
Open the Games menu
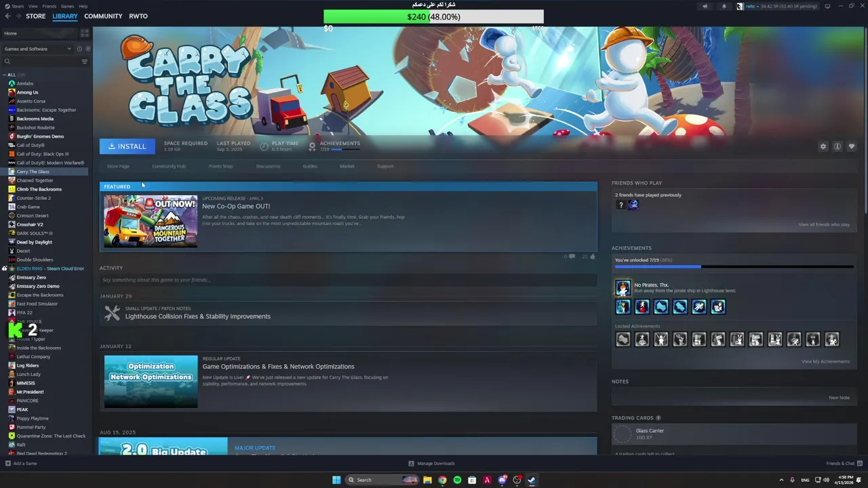[x=67, y=6]
